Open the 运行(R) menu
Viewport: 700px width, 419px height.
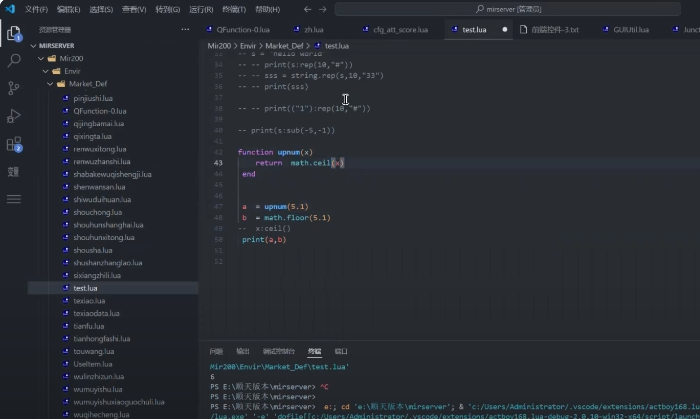200,9
